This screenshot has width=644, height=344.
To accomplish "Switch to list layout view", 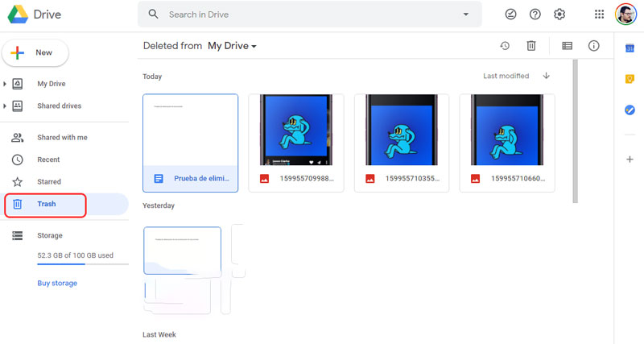I will click(568, 46).
